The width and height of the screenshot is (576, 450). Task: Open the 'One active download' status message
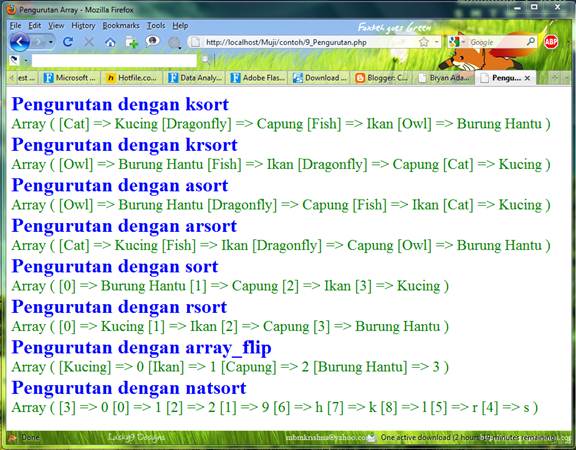click(x=469, y=438)
